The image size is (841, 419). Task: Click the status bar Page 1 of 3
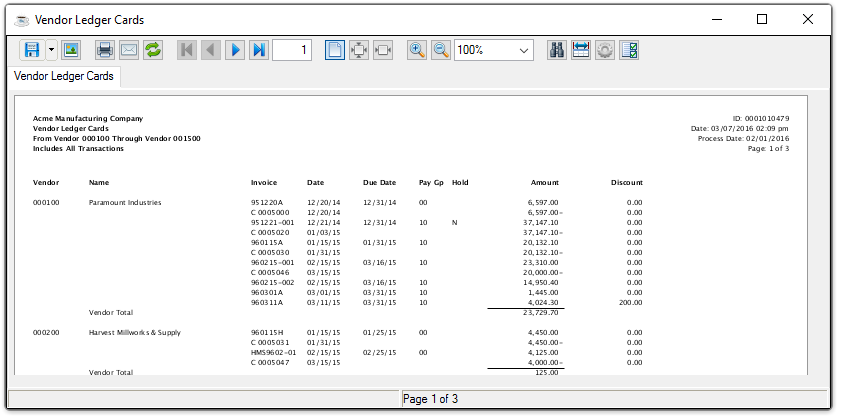pyautogui.click(x=430, y=399)
